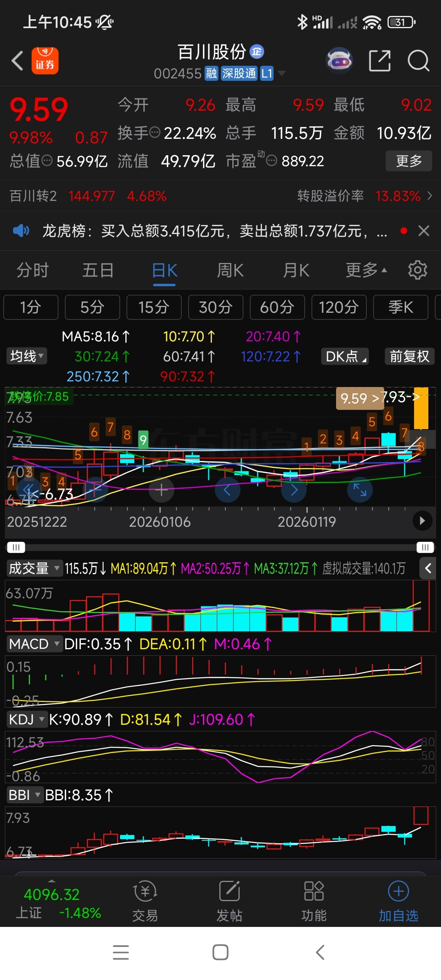Move chart right with arrow button
Viewport: 441px width, 980px height.
click(x=294, y=490)
